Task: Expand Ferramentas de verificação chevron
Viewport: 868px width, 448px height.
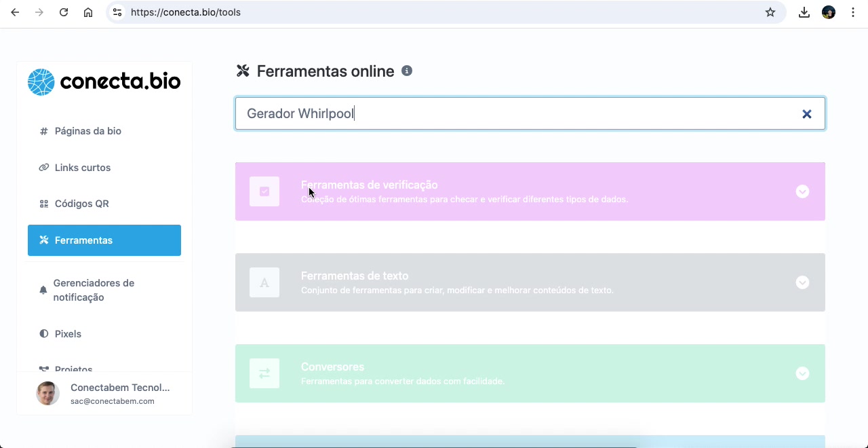Action: [802, 191]
